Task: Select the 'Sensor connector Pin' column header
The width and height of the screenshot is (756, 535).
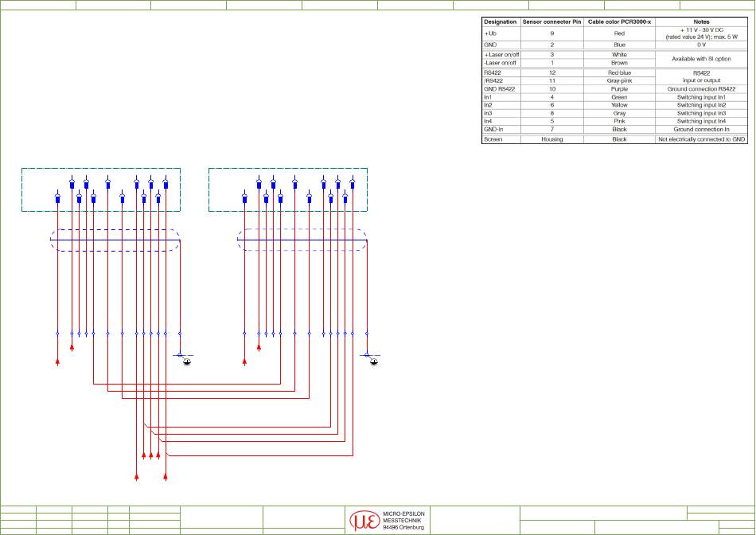Action: [x=551, y=21]
